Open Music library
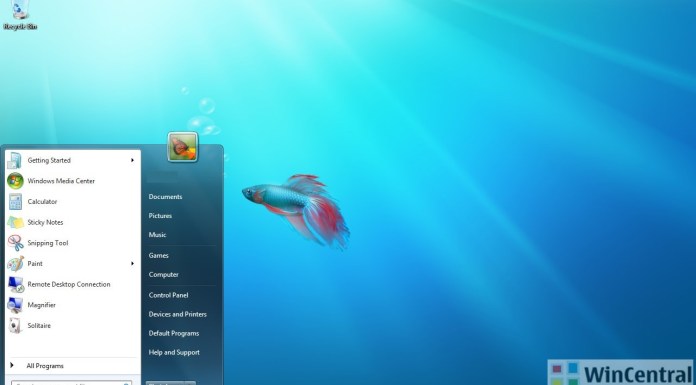Screen dimensions: 696x385 157,235
